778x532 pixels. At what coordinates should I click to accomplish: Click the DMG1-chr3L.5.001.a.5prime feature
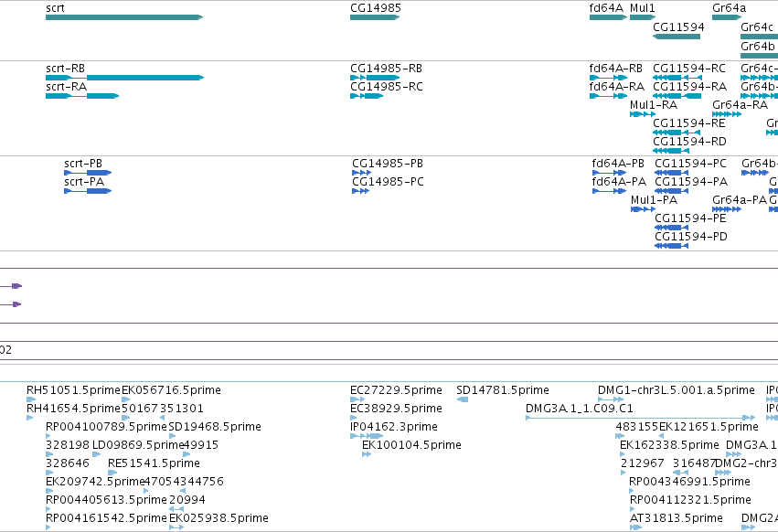tap(611, 399)
